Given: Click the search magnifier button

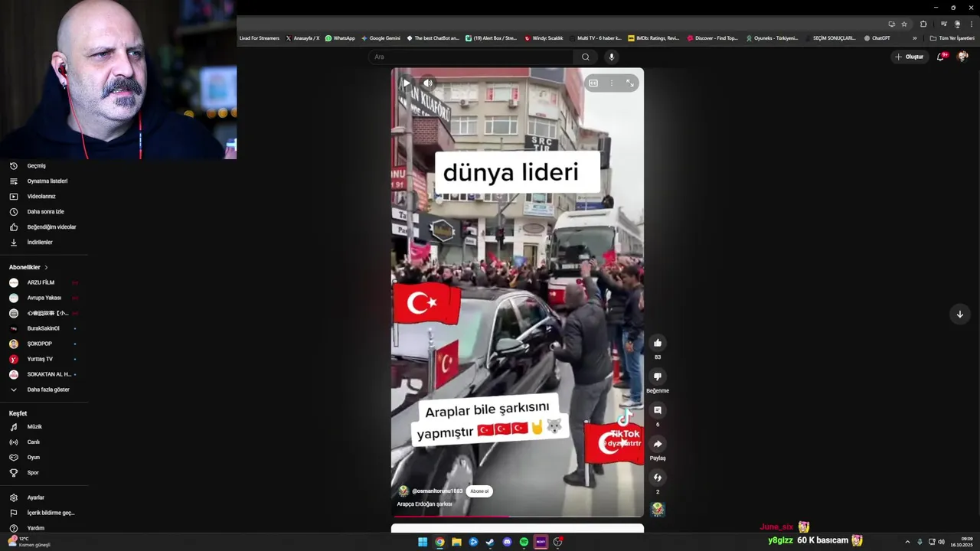Looking at the screenshot, I should coord(586,57).
